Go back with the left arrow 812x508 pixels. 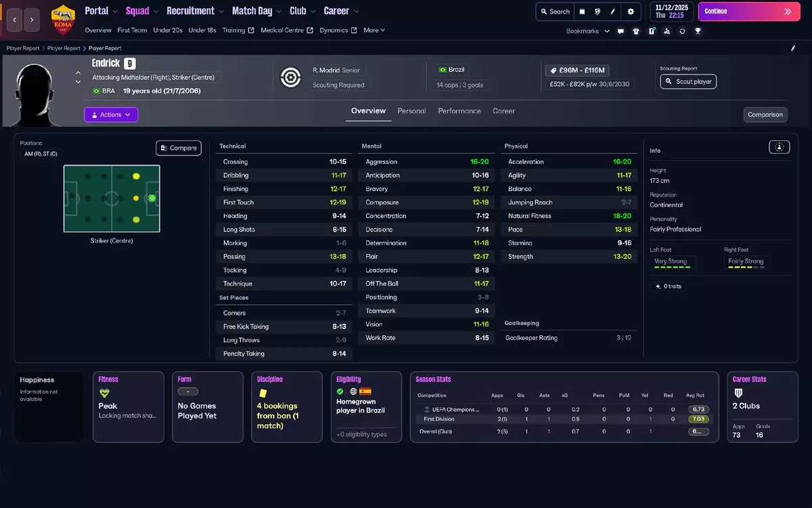(x=15, y=20)
